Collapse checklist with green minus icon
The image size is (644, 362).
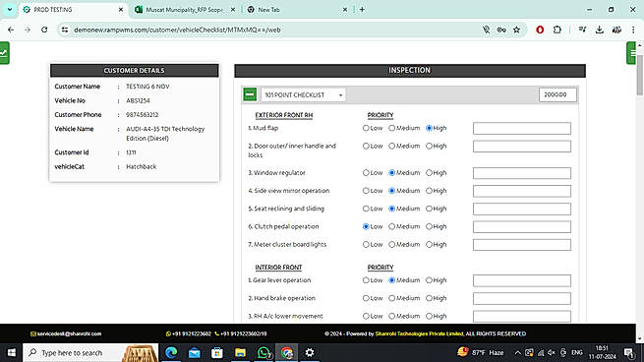tap(250, 94)
